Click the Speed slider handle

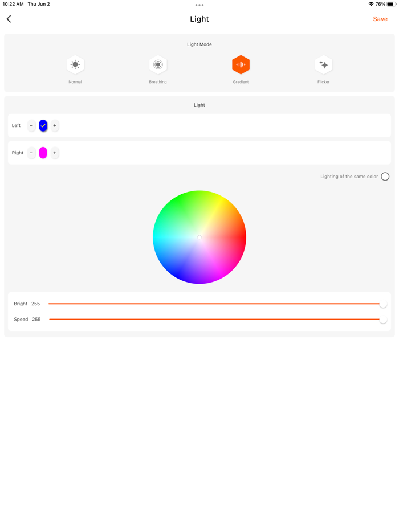click(x=383, y=320)
